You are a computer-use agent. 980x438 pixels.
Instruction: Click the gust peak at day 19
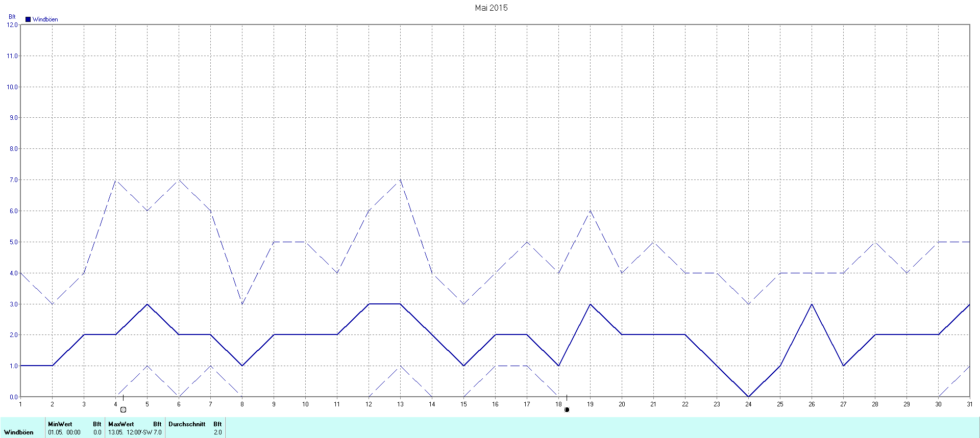(590, 211)
